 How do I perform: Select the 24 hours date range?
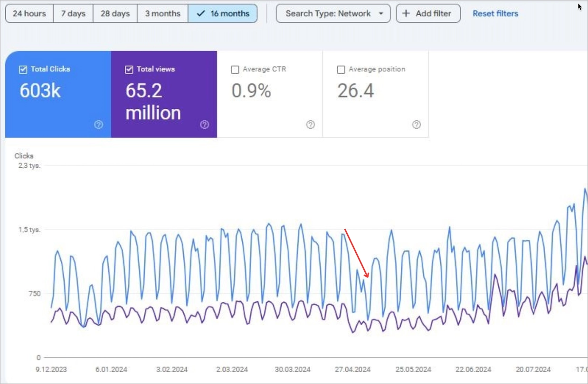tap(29, 13)
